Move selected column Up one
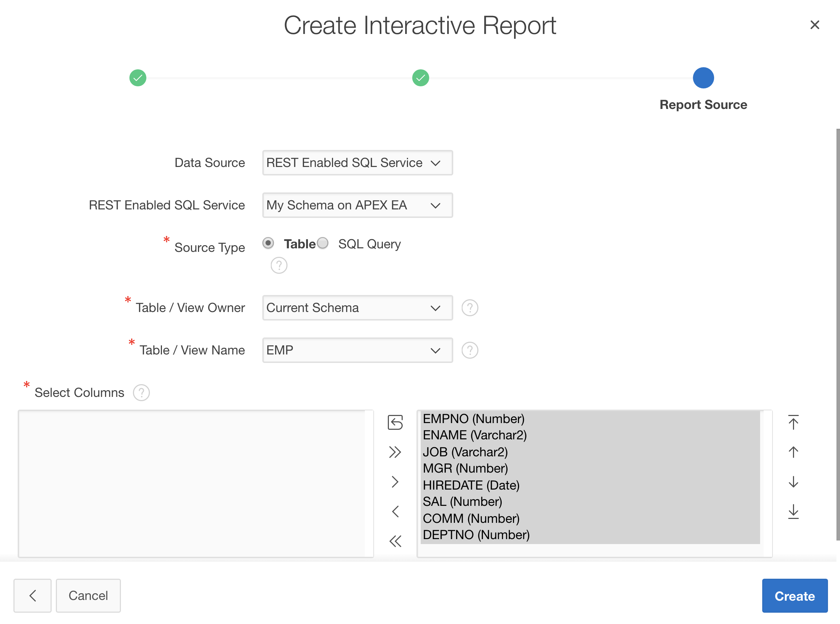 (793, 452)
